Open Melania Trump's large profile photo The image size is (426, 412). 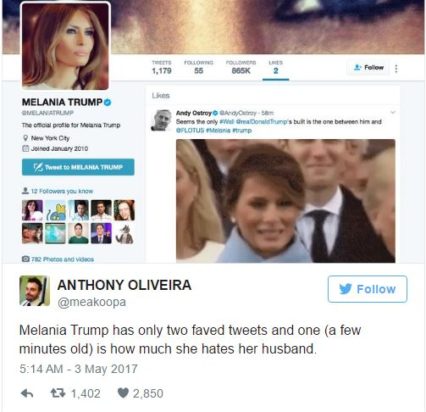click(66, 46)
